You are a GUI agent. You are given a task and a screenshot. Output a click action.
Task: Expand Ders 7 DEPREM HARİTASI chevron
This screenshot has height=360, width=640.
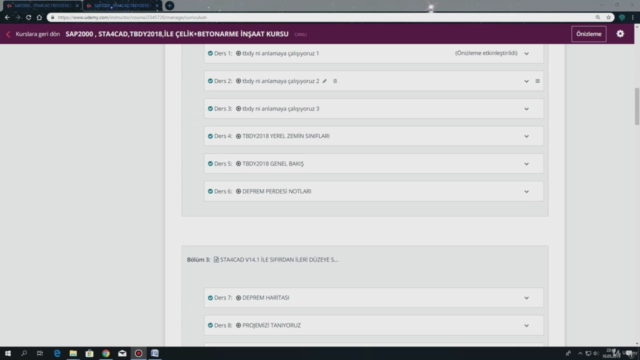[527, 298]
